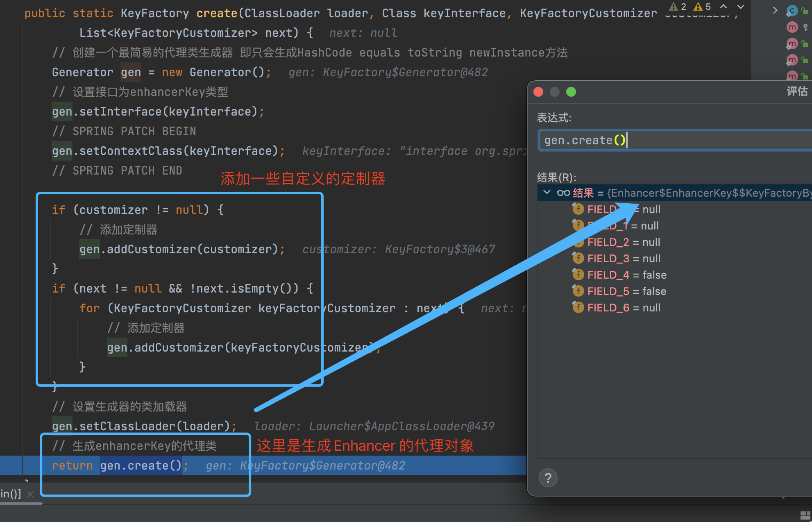812x522 pixels.
Task: Click '!next.isEmpty()' in the if condition
Action: click(x=244, y=289)
